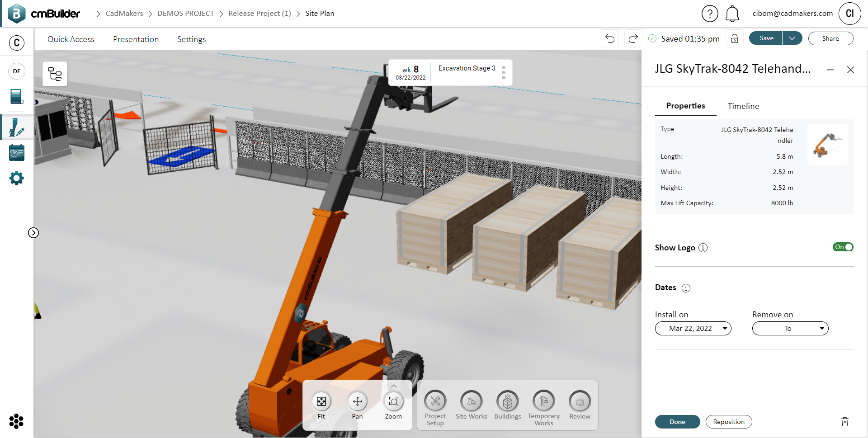Click the Save button

click(766, 38)
